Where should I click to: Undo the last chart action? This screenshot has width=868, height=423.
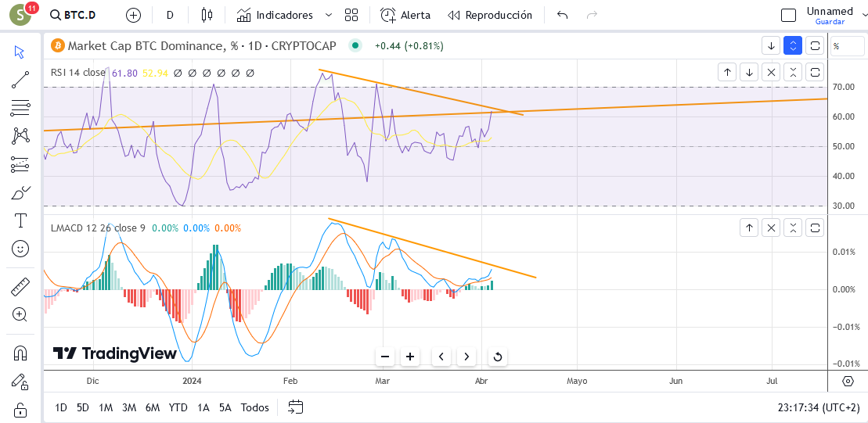coord(563,15)
